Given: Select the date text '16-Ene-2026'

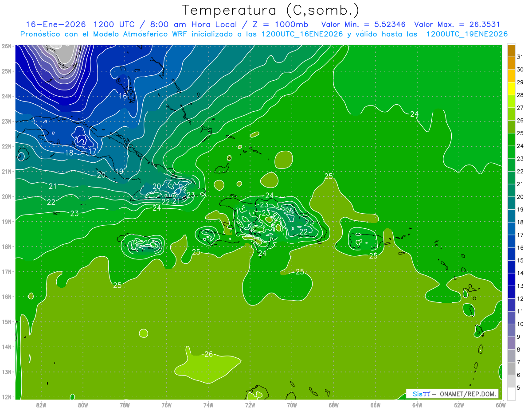Looking at the screenshot, I should point(55,24).
